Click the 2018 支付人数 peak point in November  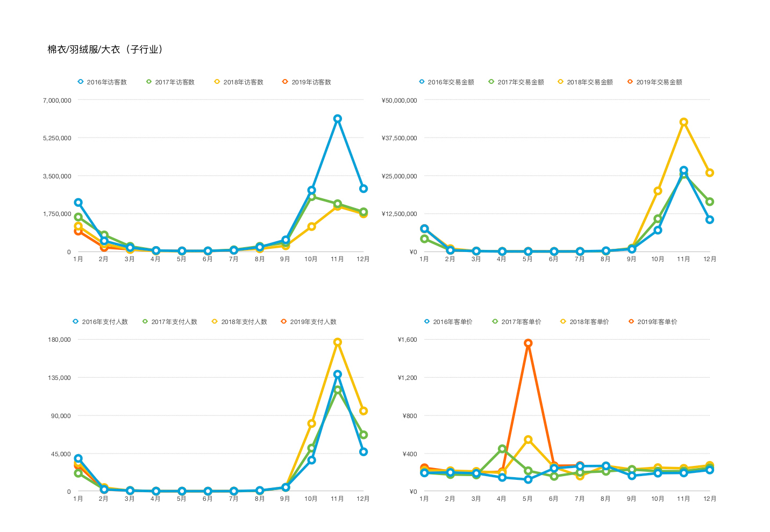point(337,342)
